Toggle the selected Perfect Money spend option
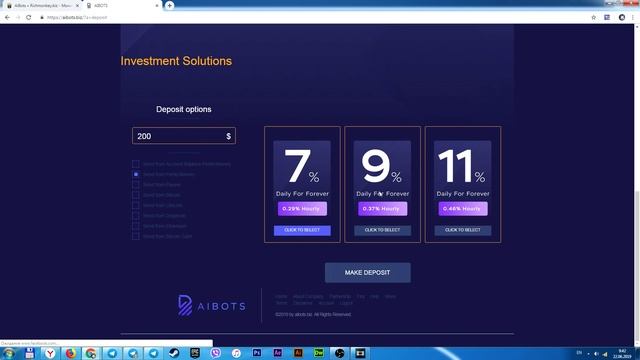The height and width of the screenshot is (360, 640). 136,174
